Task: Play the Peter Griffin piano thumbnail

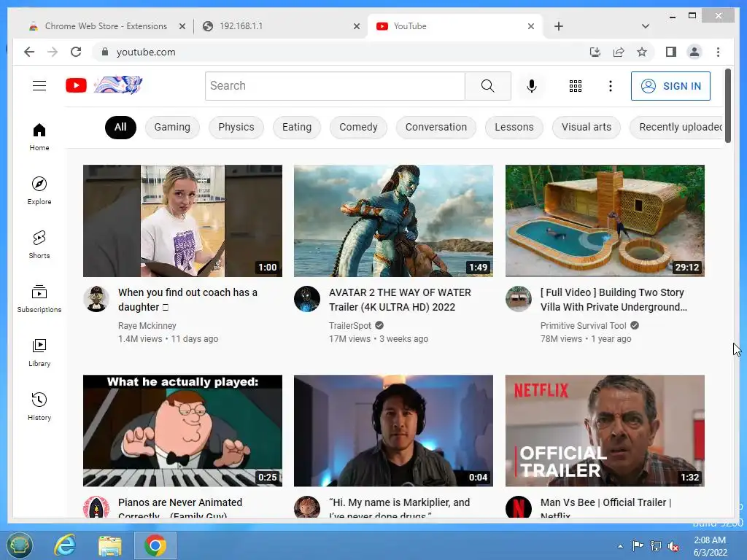Action: click(x=182, y=430)
